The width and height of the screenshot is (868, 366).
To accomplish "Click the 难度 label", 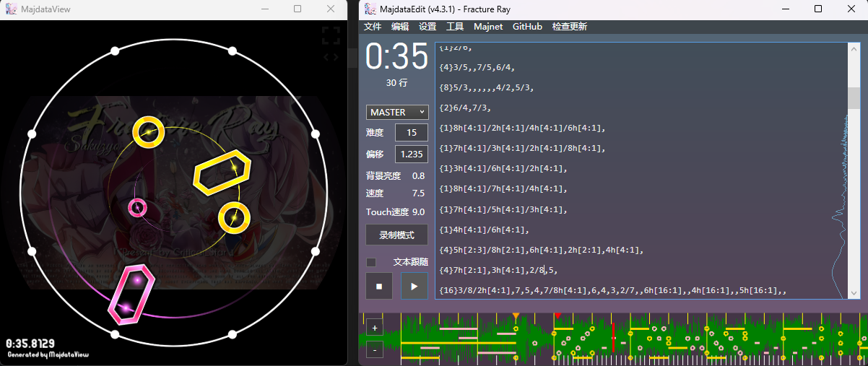I will (x=375, y=133).
